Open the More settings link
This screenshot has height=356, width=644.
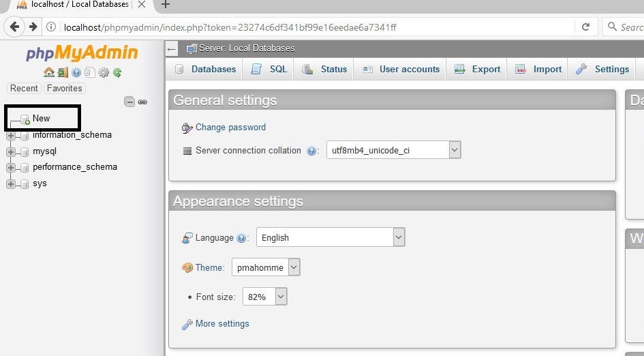point(222,324)
